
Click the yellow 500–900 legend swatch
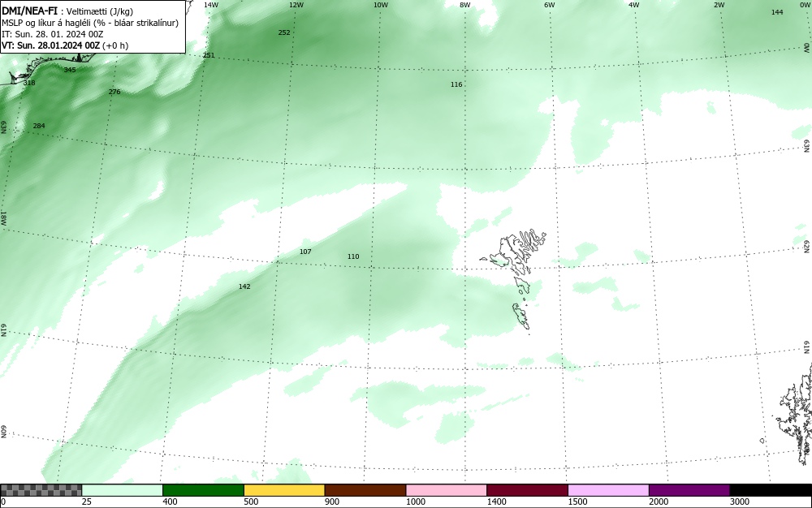pyautogui.click(x=284, y=490)
